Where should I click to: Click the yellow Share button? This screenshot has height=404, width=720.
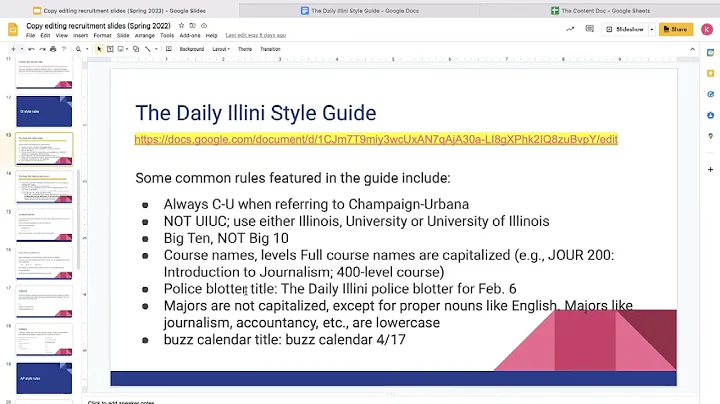(x=676, y=29)
